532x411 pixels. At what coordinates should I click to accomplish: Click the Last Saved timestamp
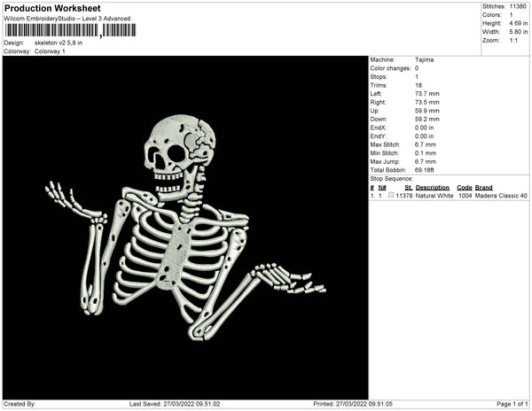175,404
